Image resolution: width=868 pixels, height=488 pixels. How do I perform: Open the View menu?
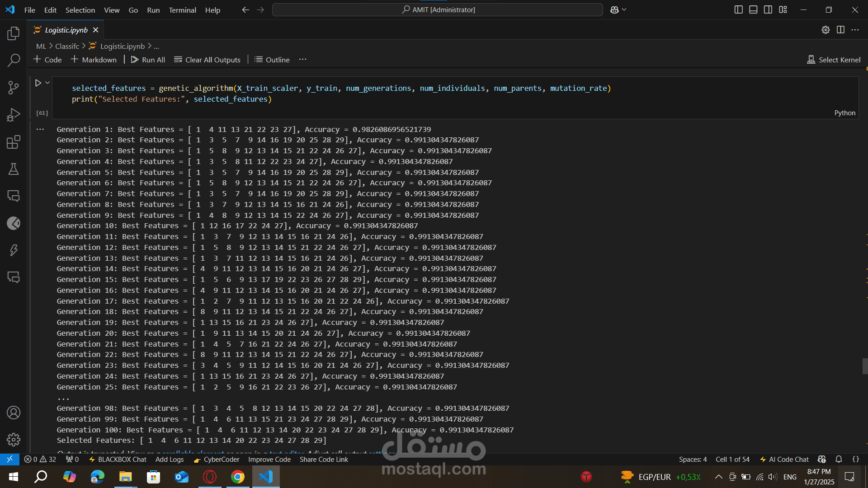[112, 10]
